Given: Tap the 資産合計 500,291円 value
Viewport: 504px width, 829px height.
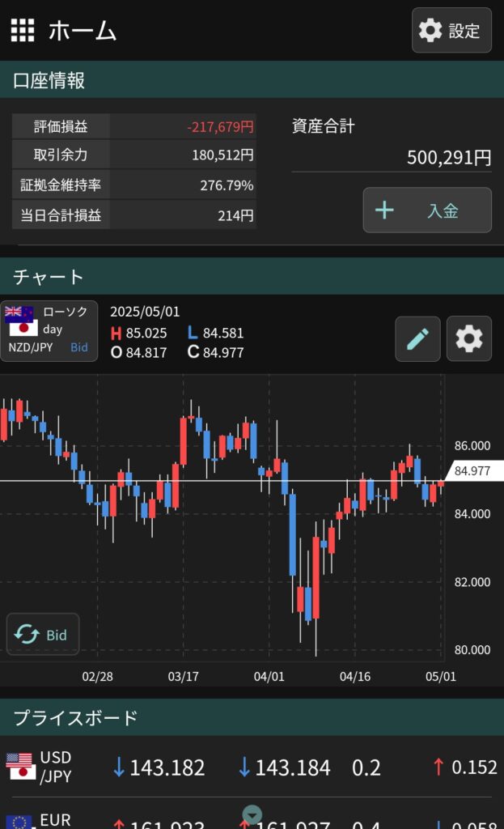Looking at the screenshot, I should pyautogui.click(x=448, y=157).
